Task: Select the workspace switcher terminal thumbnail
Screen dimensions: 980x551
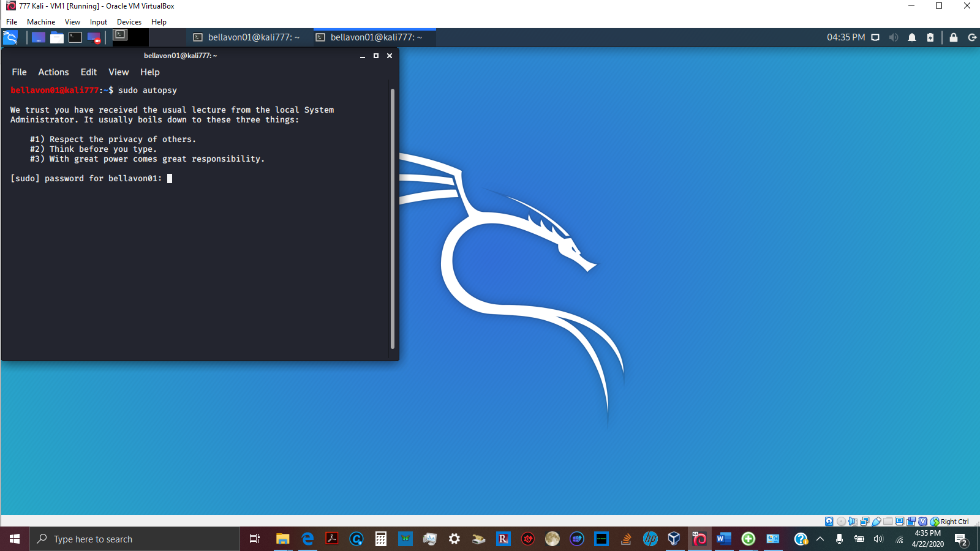Action: coord(121,35)
